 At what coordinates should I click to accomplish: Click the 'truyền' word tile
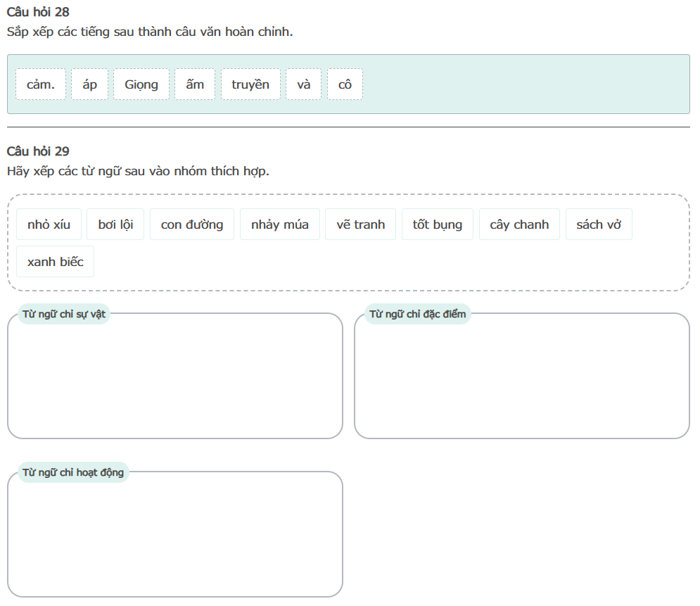(x=250, y=84)
